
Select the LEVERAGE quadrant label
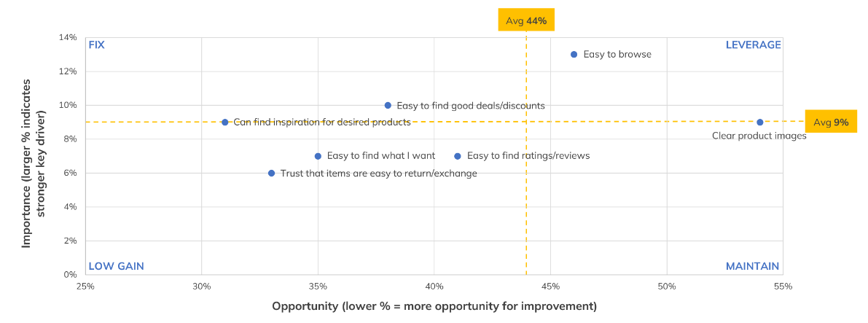[x=753, y=45]
